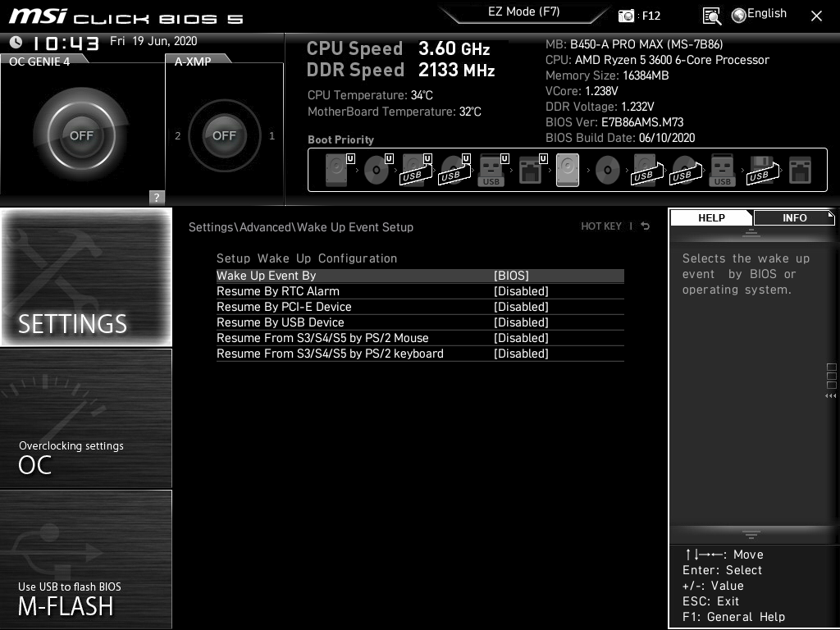The width and height of the screenshot is (840, 630).
Task: Open the BIOS search magnifier icon
Action: [x=711, y=16]
